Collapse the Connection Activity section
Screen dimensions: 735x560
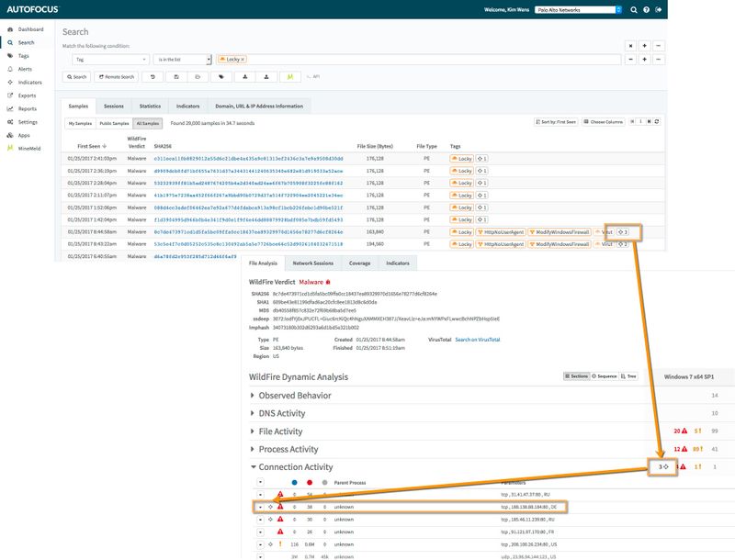click(254, 467)
